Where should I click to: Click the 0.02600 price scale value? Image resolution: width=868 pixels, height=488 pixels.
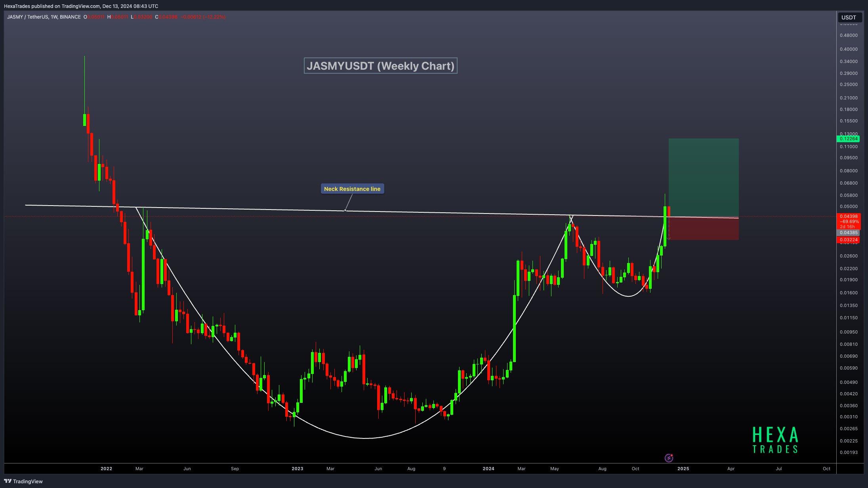(x=849, y=256)
